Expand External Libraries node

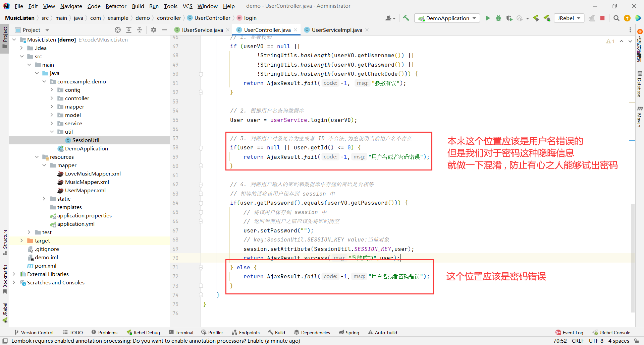(x=14, y=274)
